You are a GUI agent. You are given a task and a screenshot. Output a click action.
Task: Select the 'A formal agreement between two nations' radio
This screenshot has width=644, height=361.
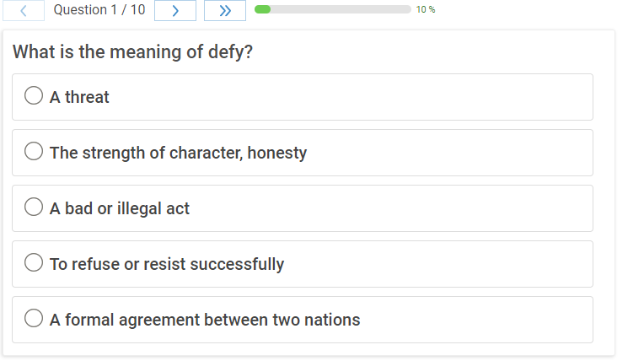(x=34, y=319)
